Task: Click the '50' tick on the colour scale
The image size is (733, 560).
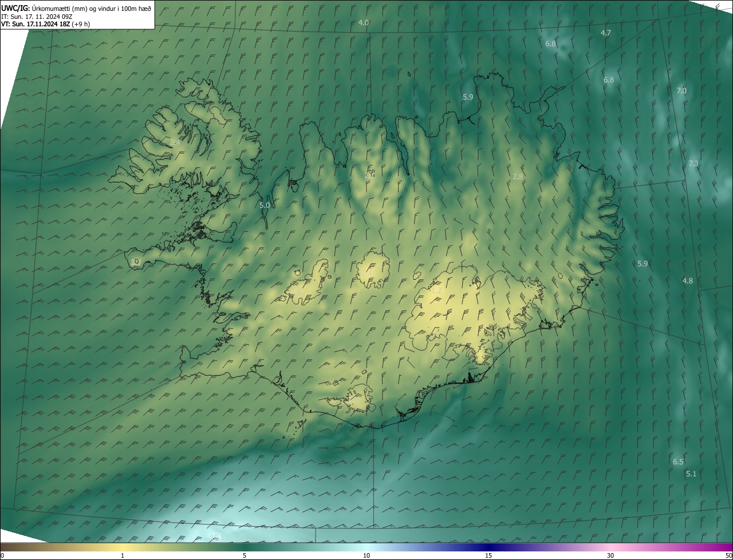Action: coord(728,555)
